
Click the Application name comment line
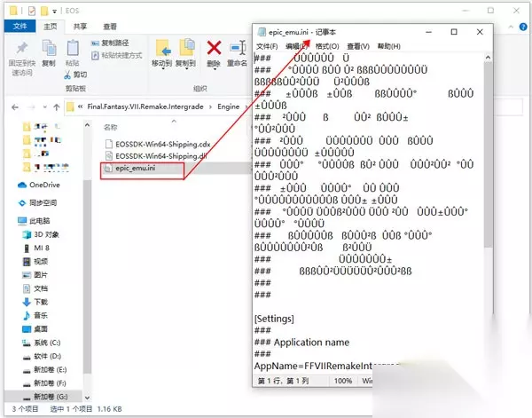(x=302, y=343)
